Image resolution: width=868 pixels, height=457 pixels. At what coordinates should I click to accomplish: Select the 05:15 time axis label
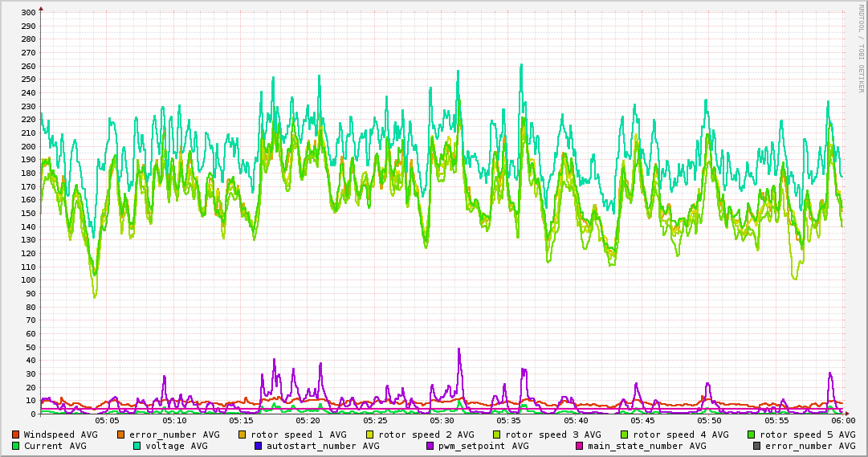tap(242, 421)
